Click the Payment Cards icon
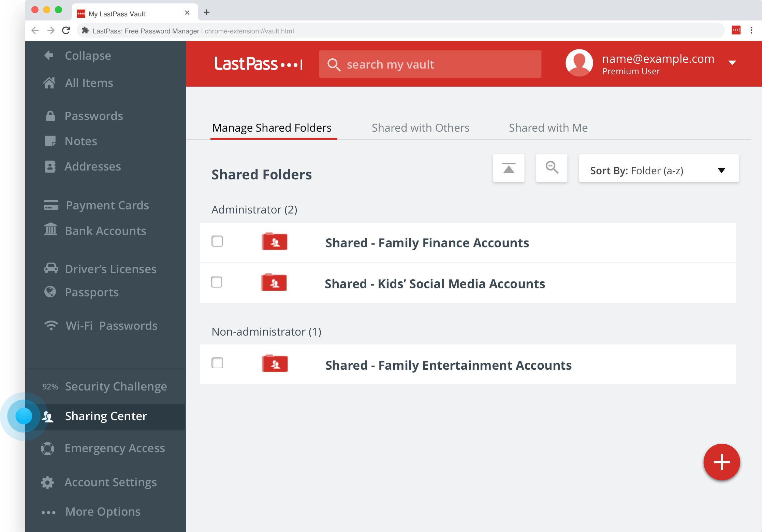Viewport: 762px width, 532px height. [51, 205]
